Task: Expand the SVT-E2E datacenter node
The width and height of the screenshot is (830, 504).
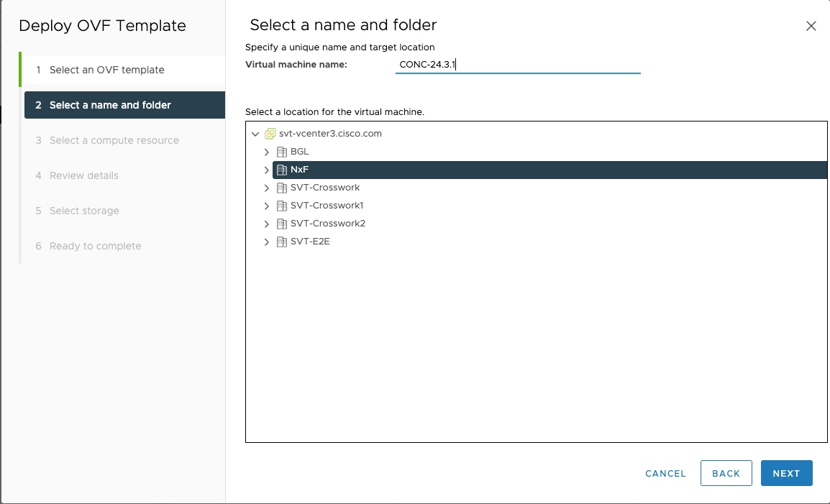Action: point(267,242)
